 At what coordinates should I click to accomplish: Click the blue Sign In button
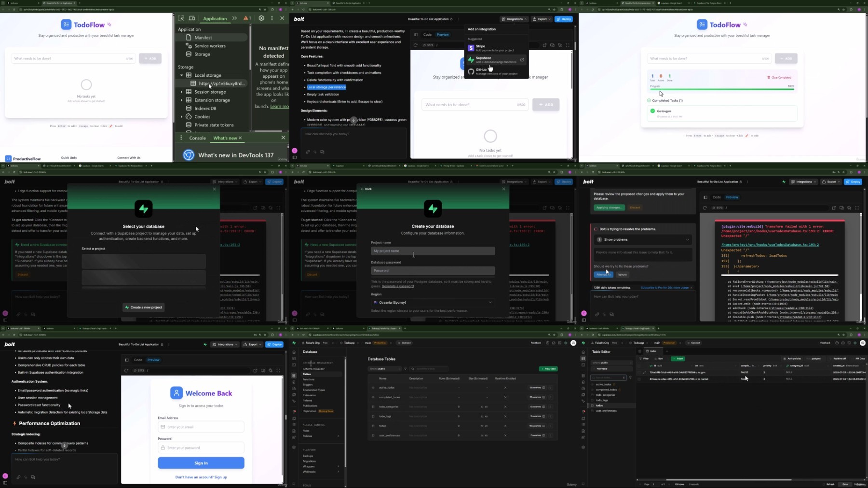tap(201, 463)
